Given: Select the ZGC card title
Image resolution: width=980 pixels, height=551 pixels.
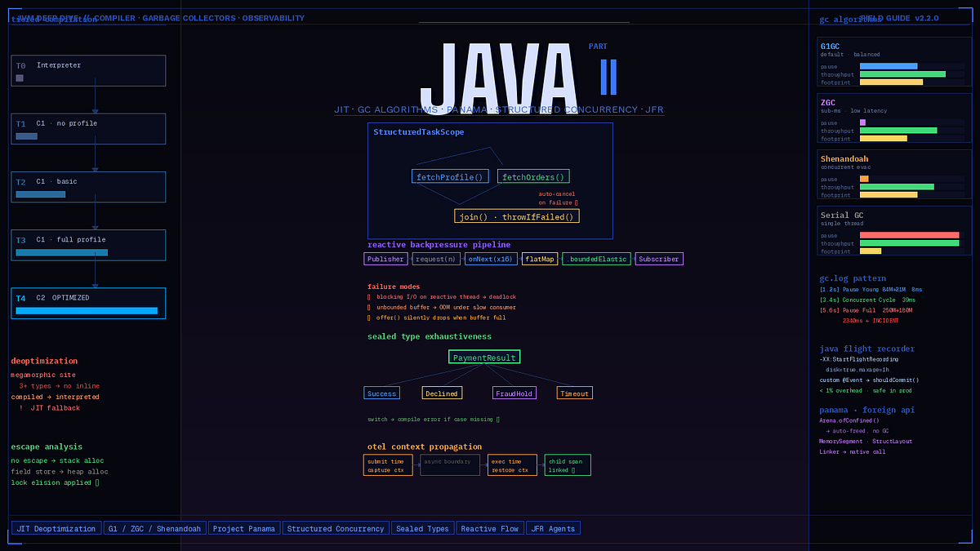Looking at the screenshot, I should point(828,103).
